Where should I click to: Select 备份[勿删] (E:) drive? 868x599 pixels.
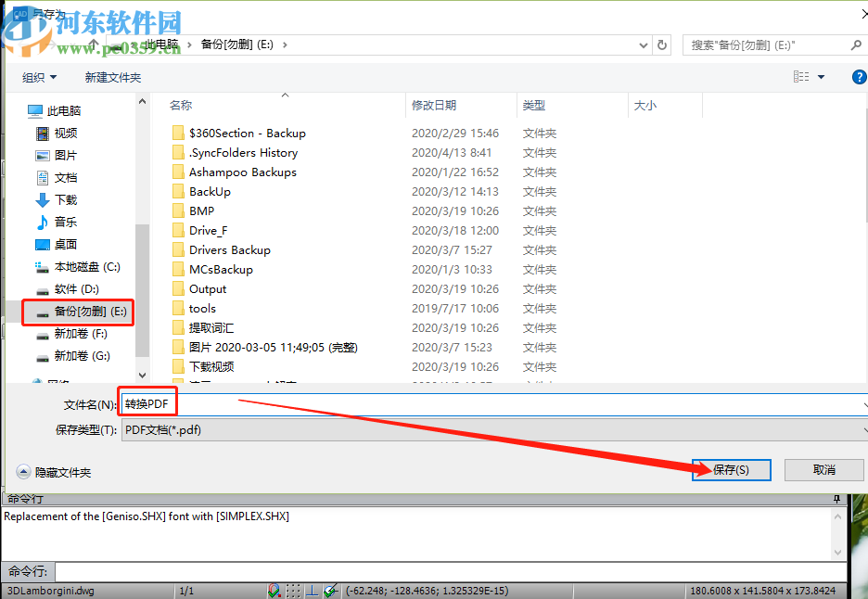coord(82,312)
